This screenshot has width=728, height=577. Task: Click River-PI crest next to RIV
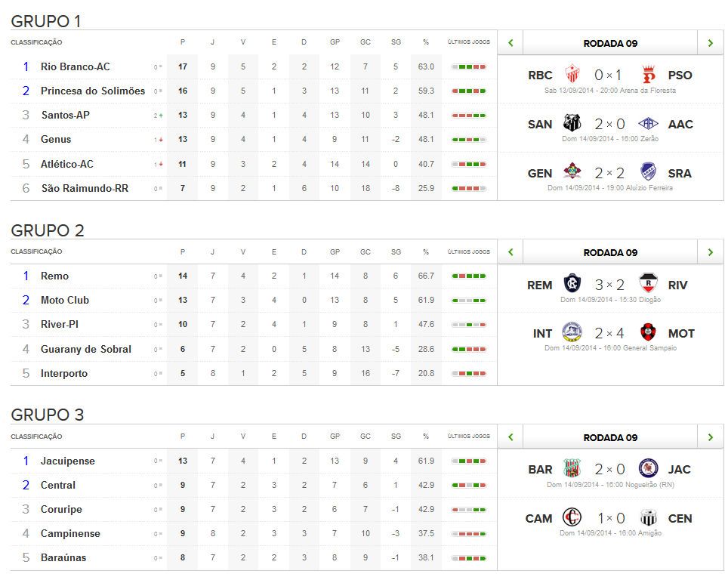tap(648, 285)
